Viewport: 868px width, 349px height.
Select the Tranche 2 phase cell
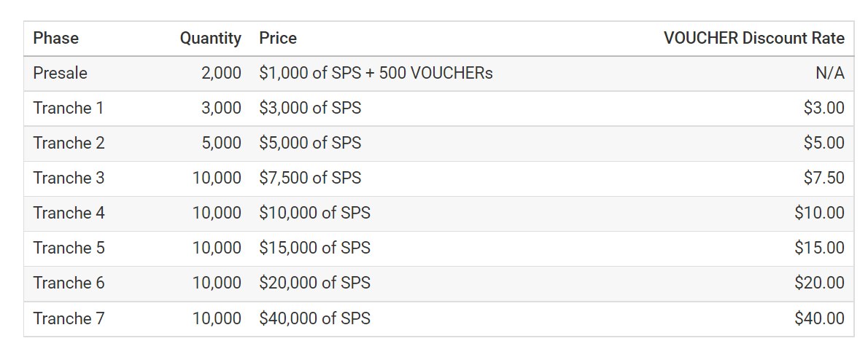(x=69, y=143)
